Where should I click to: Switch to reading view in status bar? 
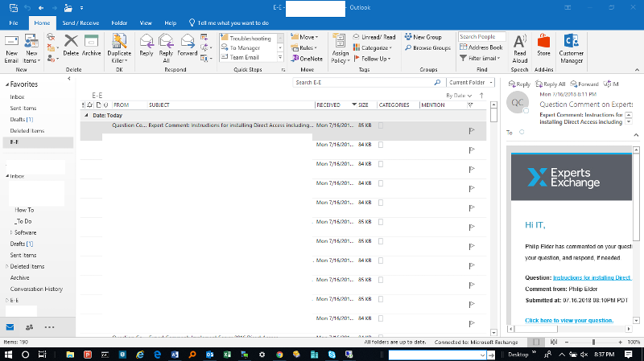click(553, 342)
